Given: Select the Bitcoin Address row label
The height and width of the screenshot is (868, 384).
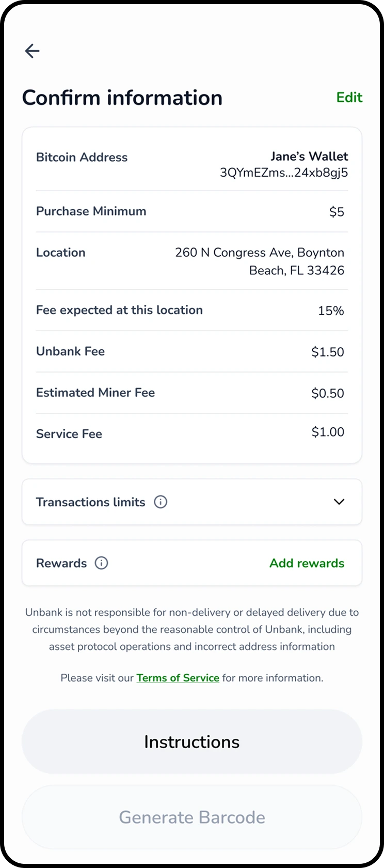Looking at the screenshot, I should [82, 157].
